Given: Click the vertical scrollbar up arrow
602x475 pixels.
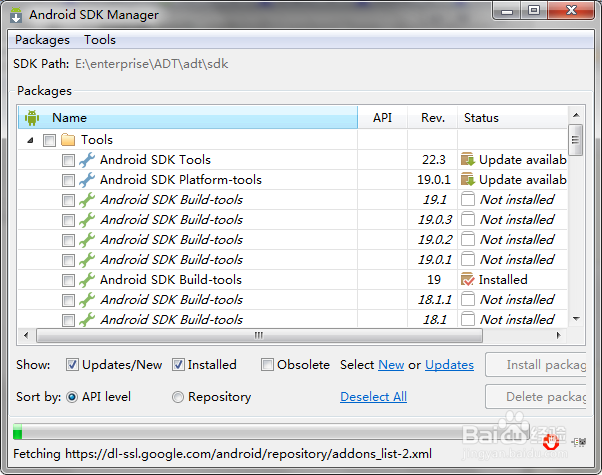Looking at the screenshot, I should click(x=576, y=115).
